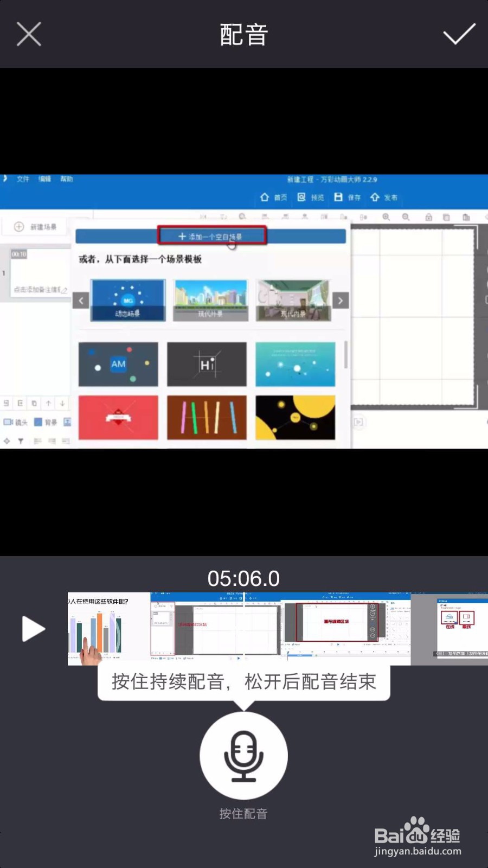The height and width of the screenshot is (868, 488).
Task: Select the thumbnail with red canvas label
Action: point(345,629)
